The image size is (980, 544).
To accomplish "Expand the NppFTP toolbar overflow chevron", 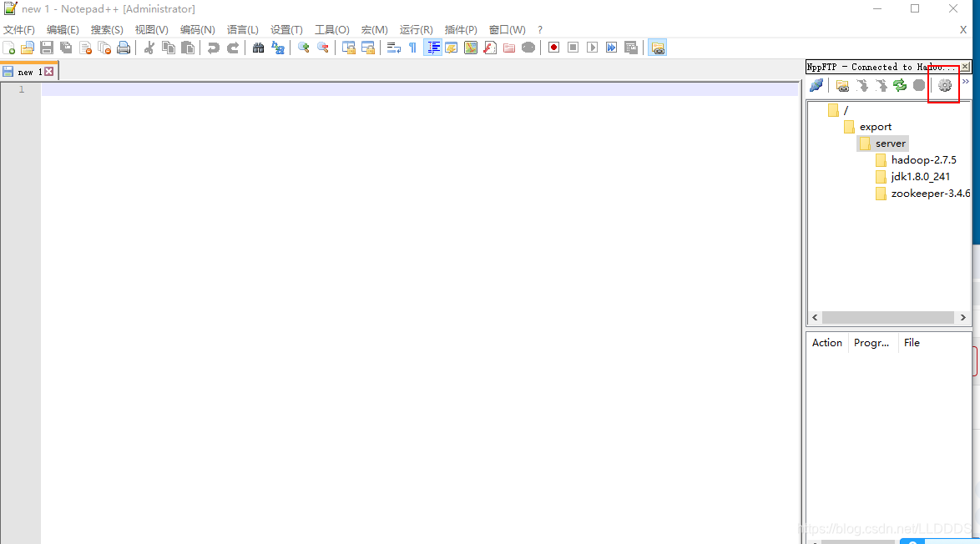I will coord(966,82).
